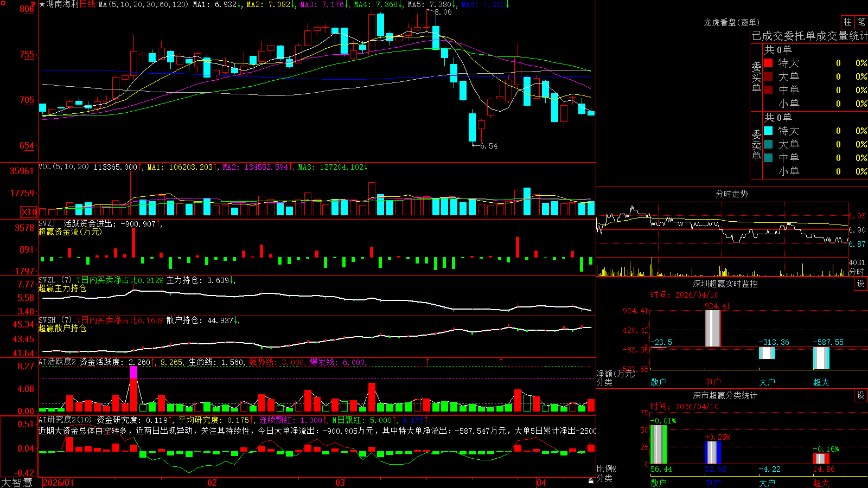
Task: Click the AI研究度2(10) indicator name
Action: pos(65,420)
